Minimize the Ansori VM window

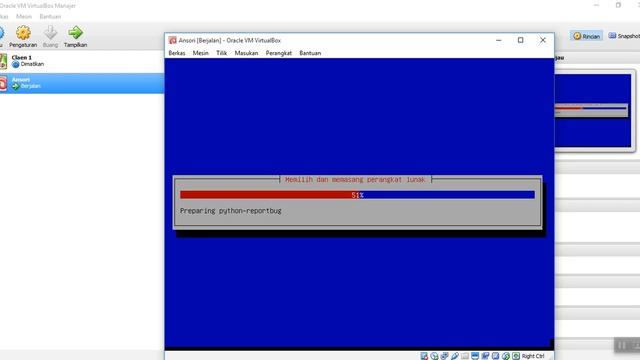pos(498,40)
